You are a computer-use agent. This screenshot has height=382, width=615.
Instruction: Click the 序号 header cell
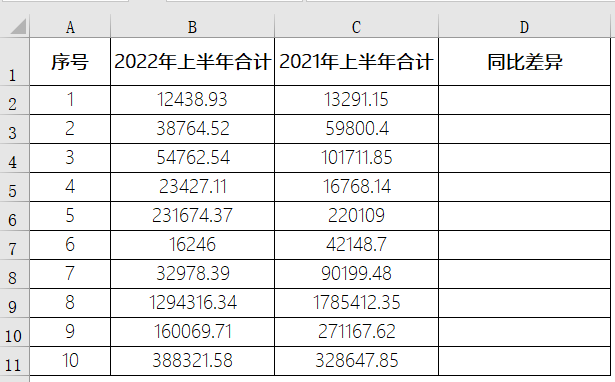point(70,62)
